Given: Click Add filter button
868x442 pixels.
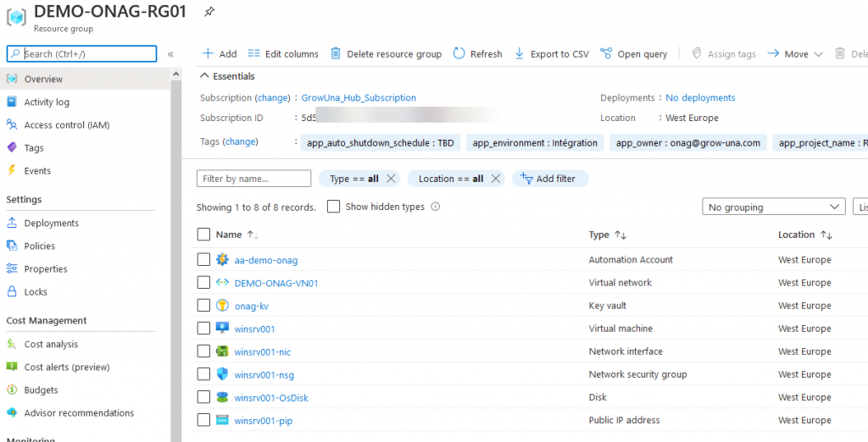Looking at the screenshot, I should [550, 179].
